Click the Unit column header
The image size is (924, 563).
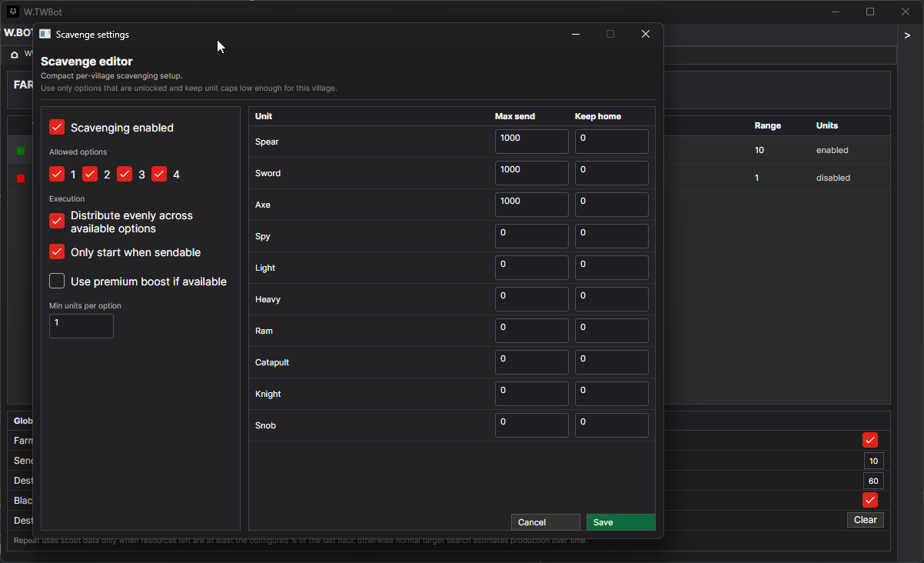(x=264, y=116)
